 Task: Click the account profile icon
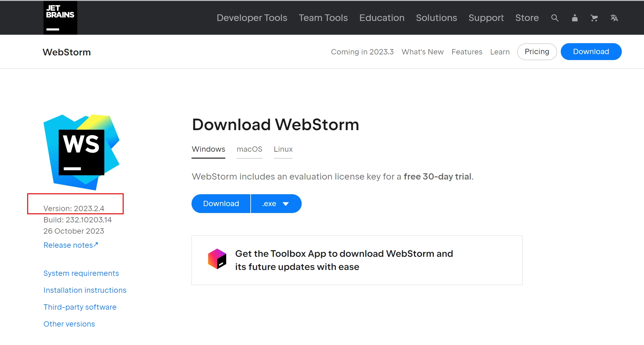575,18
